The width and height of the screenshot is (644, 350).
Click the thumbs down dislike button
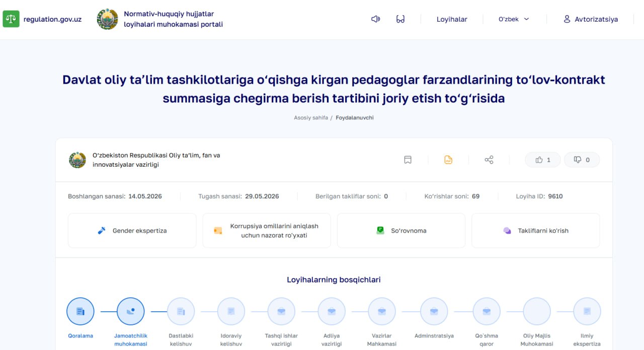coord(582,160)
